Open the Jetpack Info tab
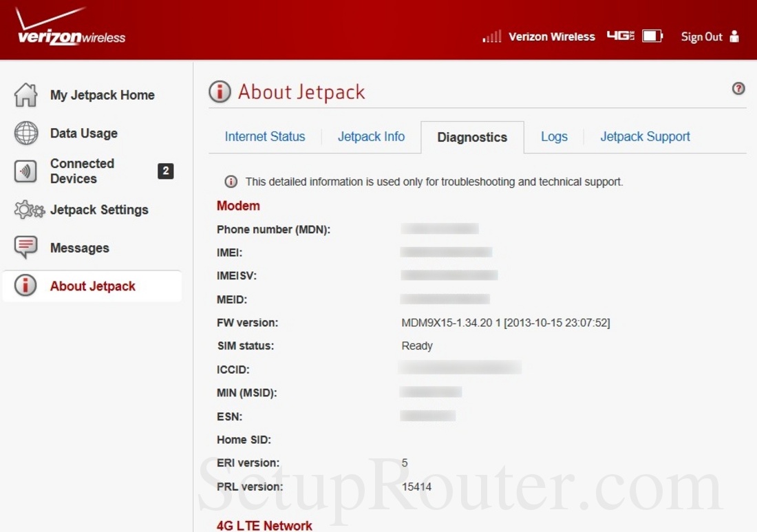Viewport: 757px width, 532px height. tap(371, 137)
